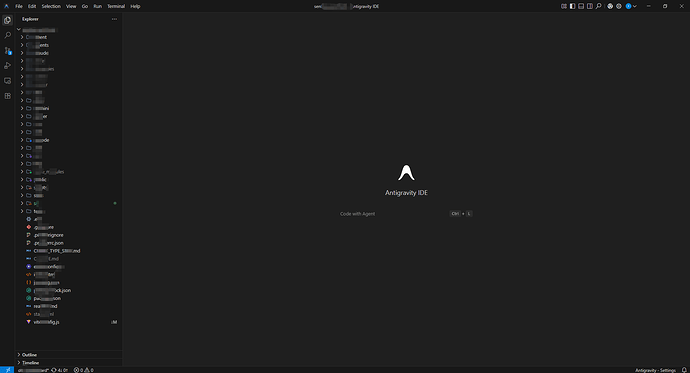Open the Run and Debug view

click(x=7, y=66)
